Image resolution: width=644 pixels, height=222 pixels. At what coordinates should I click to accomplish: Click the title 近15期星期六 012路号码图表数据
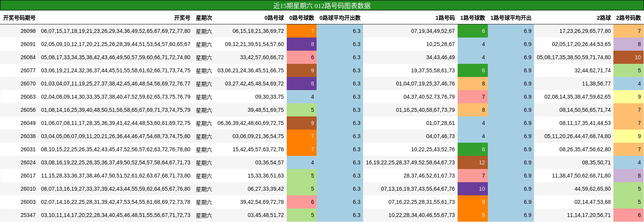click(x=322, y=5)
